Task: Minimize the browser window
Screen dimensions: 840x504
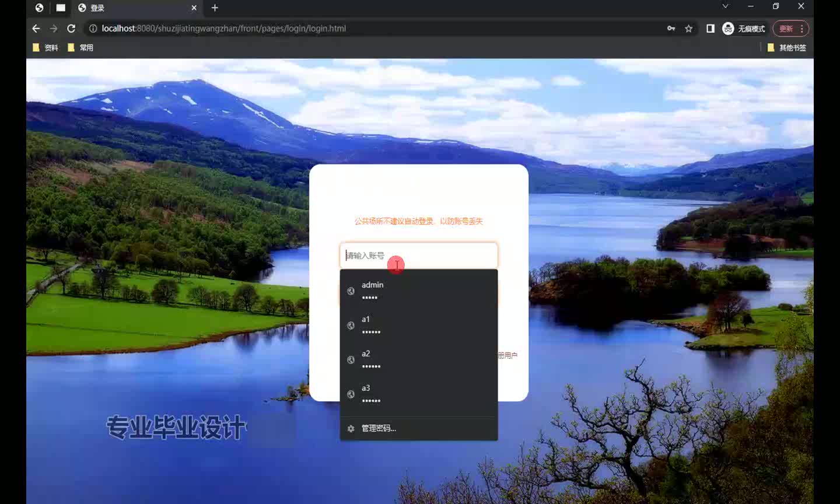Action: tap(751, 6)
